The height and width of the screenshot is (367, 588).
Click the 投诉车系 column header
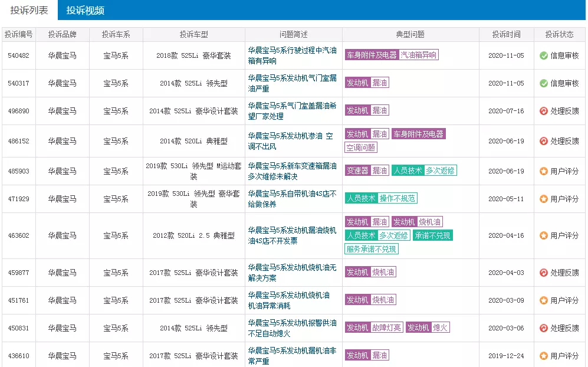(x=116, y=35)
